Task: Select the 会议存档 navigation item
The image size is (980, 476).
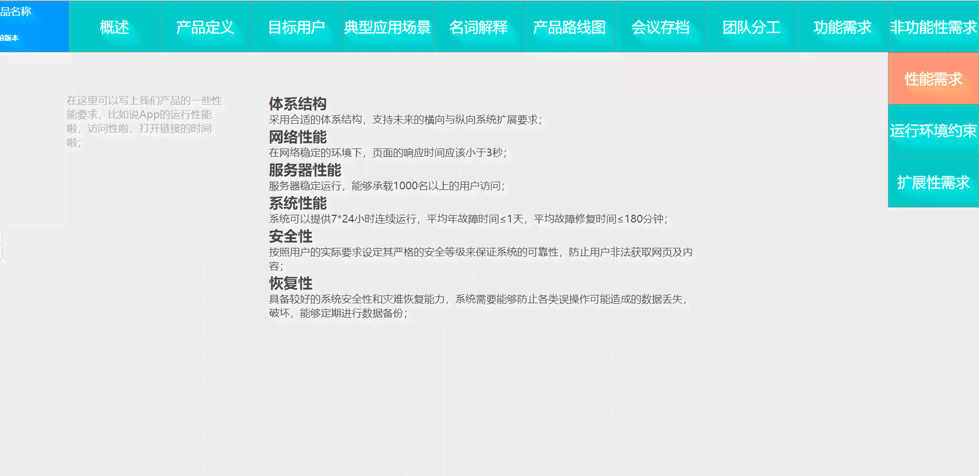Action: point(660,27)
